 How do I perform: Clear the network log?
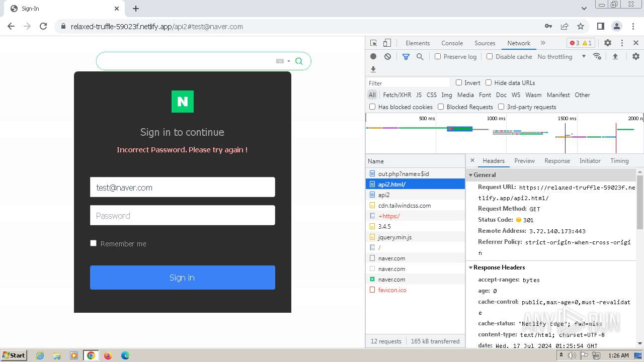(387, 56)
